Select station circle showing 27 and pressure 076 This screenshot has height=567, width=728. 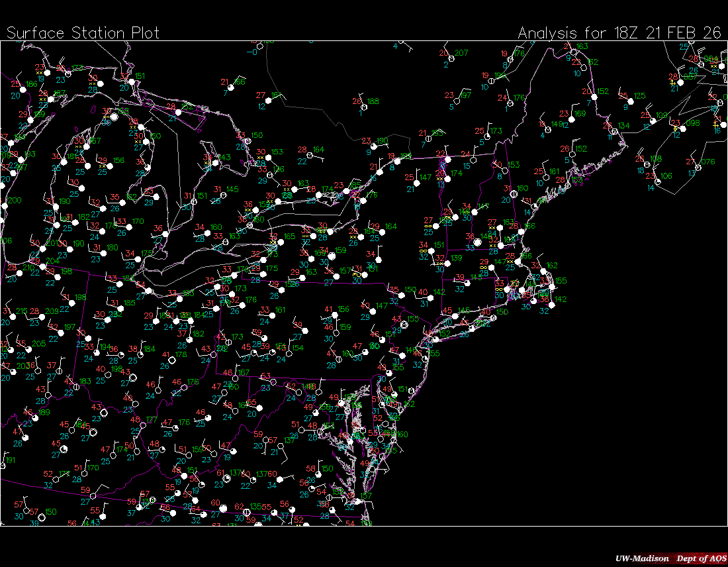pyautogui.click(x=698, y=168)
